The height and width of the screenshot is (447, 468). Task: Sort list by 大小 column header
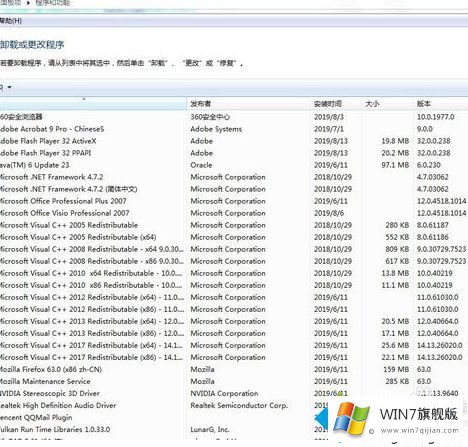372,104
